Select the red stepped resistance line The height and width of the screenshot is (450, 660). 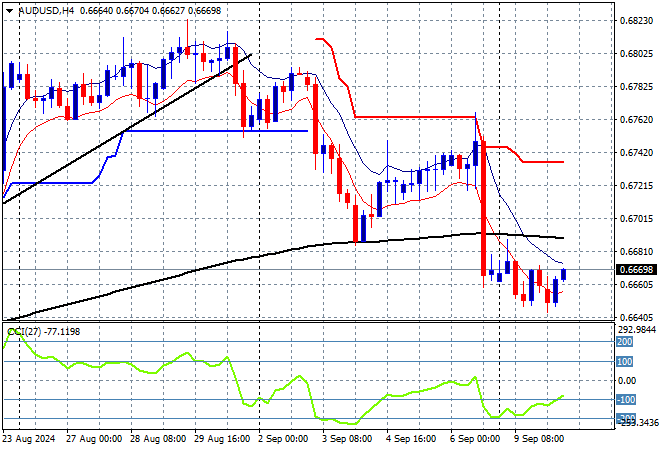click(x=417, y=117)
